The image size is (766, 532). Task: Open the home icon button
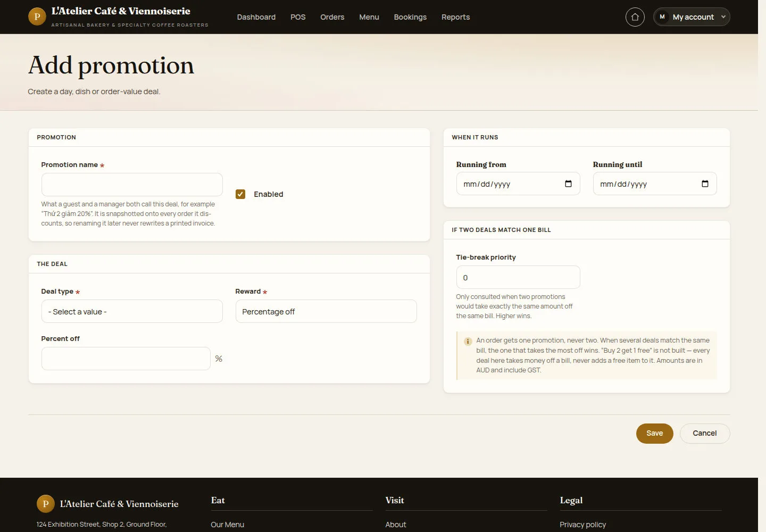point(635,17)
